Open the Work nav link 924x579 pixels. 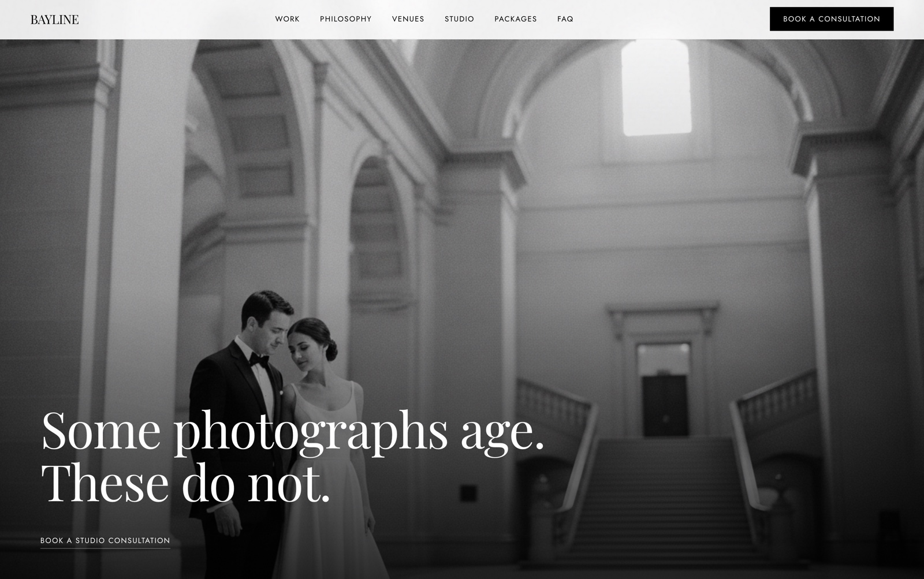tap(287, 19)
